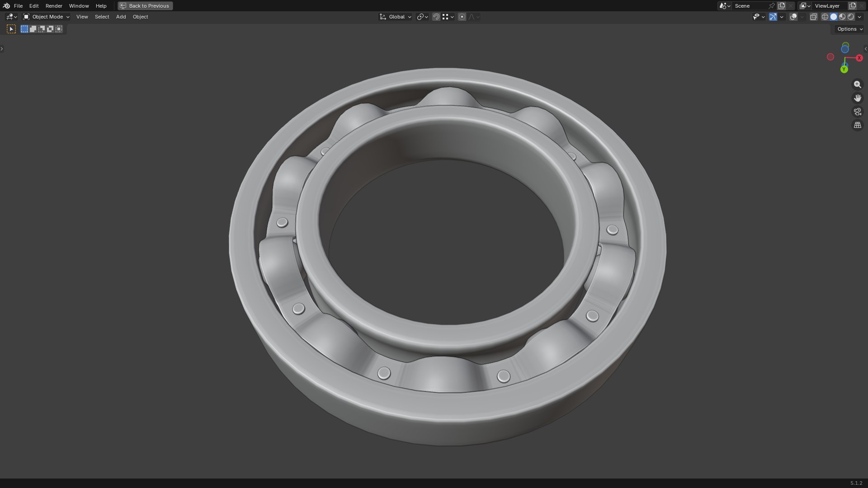Choose Set a New Selection mode
Viewport: 868px width, 488px height.
pyautogui.click(x=24, y=29)
